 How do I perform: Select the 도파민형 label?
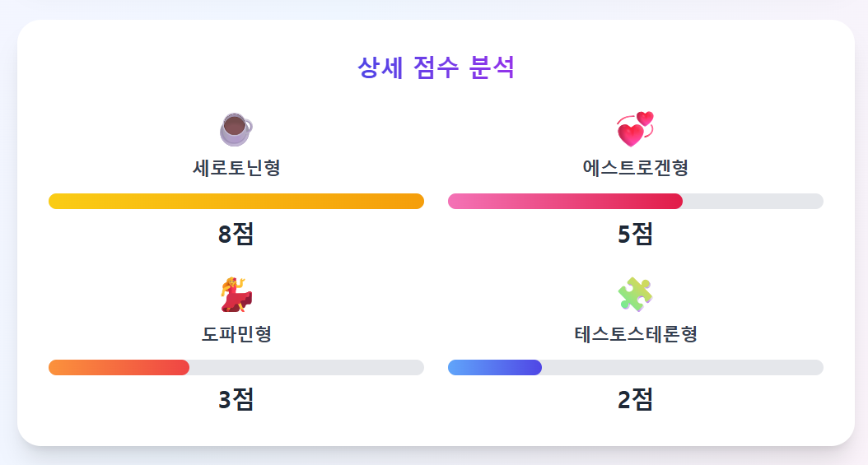click(236, 334)
